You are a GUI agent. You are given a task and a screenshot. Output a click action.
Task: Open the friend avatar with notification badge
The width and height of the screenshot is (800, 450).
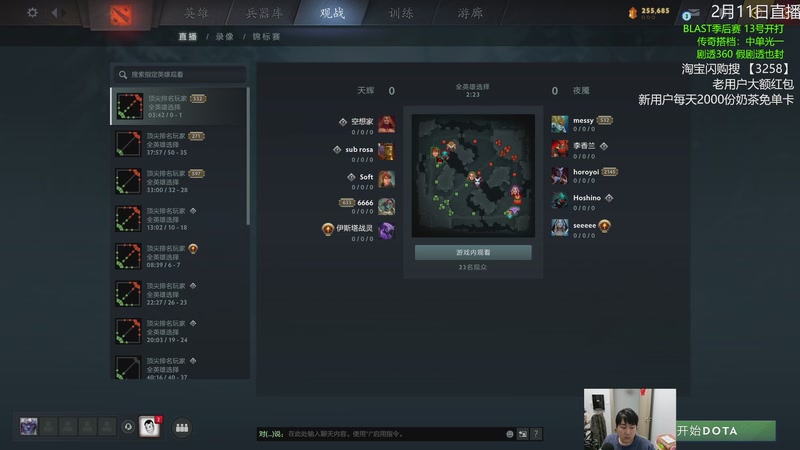(x=149, y=427)
